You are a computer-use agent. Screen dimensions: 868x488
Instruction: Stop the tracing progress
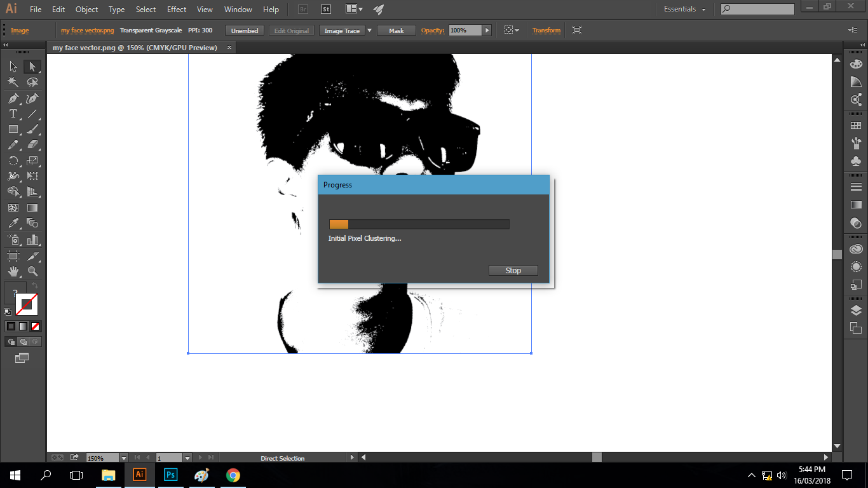[x=513, y=270]
